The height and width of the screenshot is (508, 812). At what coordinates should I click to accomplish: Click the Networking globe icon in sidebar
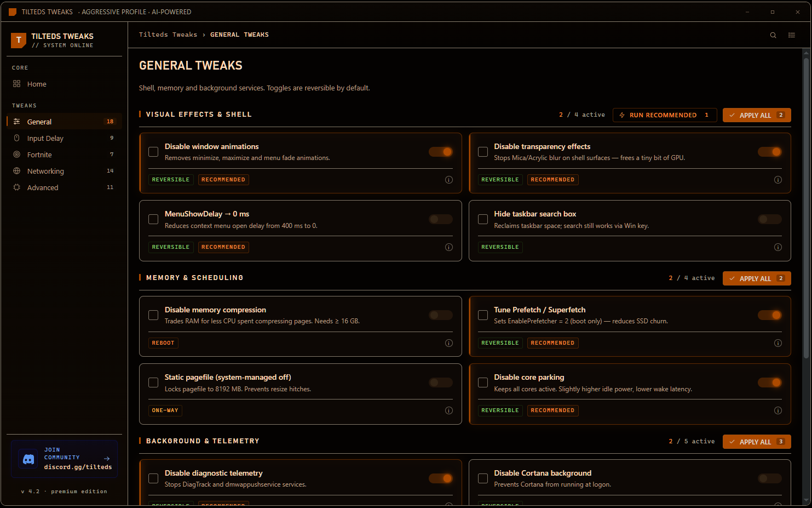pos(17,171)
